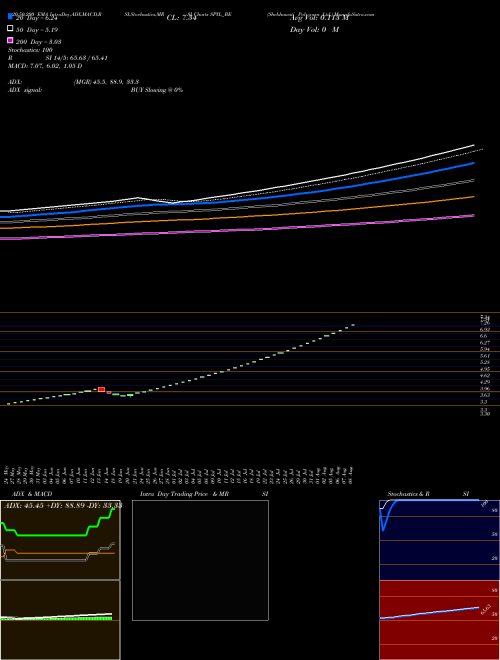Click the 'Intra Day Trading Price & MRSI' title
Viewport: 500px width, 660px height.
tap(204, 494)
